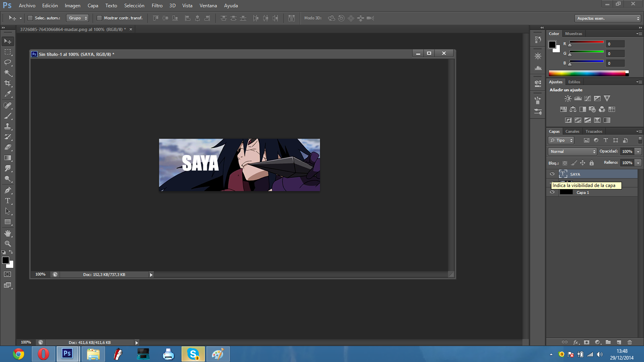Screen dimensions: 644x362
Task: Select the Dodge tool
Action: click(x=8, y=179)
